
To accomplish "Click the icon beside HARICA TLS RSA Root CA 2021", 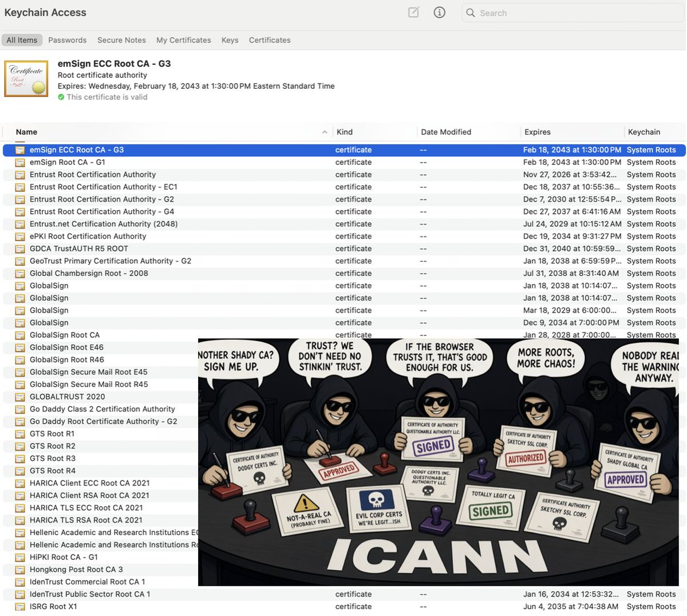I will click(x=20, y=520).
